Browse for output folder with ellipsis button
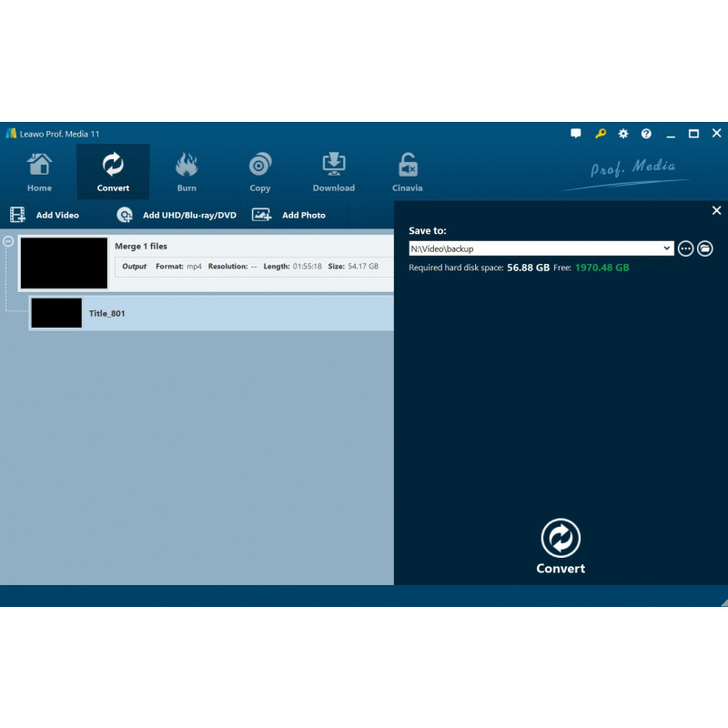The width and height of the screenshot is (728, 728). (x=686, y=248)
